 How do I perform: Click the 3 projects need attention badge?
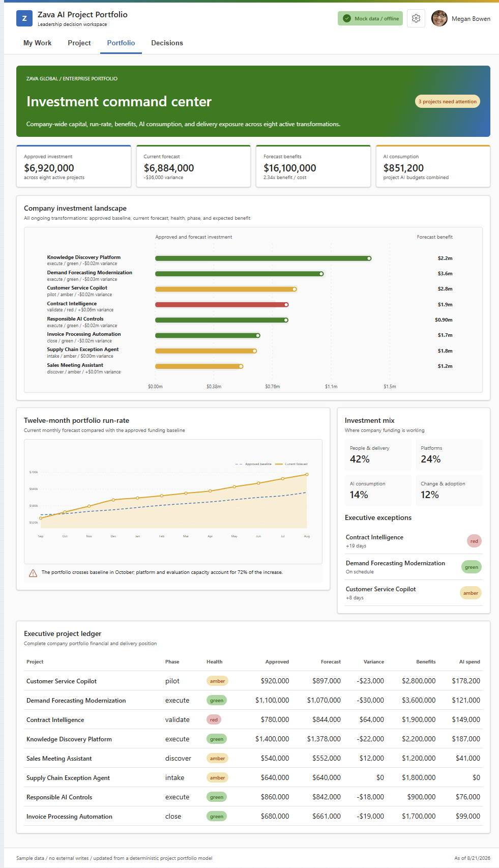[x=448, y=101]
